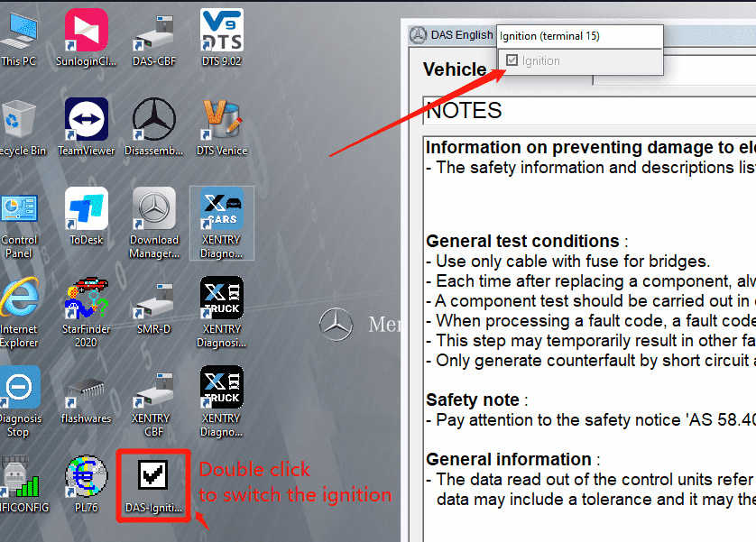
Task: Click the DAS-CBF shortcut
Action: (x=154, y=38)
